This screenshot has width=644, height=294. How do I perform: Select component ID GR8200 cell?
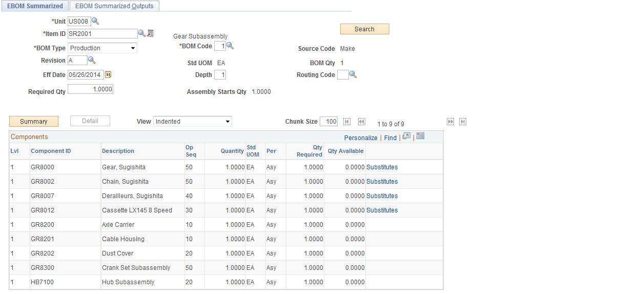click(x=43, y=225)
